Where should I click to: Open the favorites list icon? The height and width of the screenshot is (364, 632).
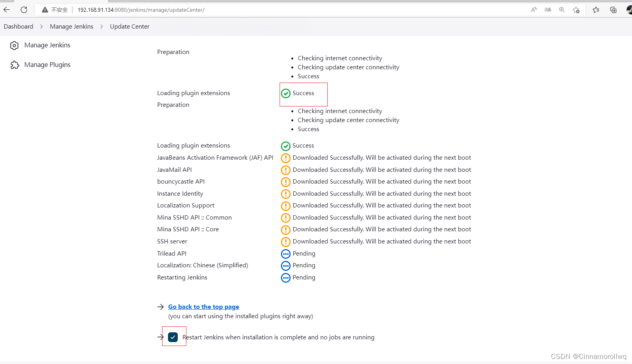[596, 10]
